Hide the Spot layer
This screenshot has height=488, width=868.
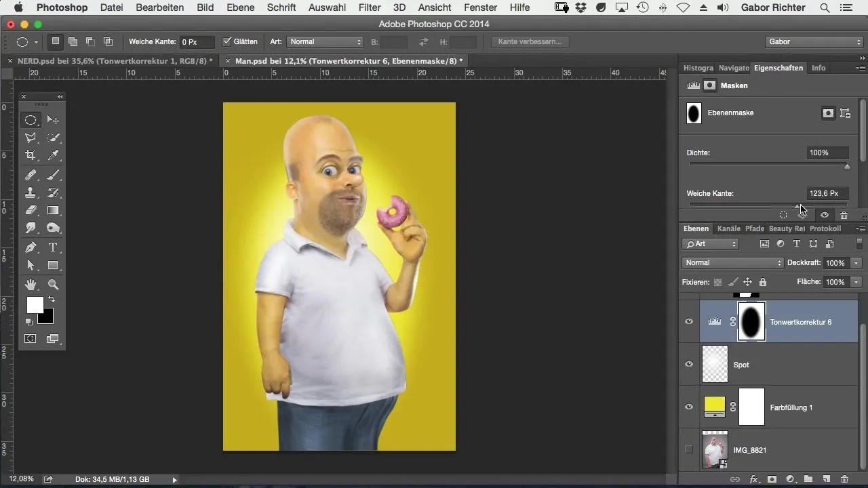(x=689, y=364)
